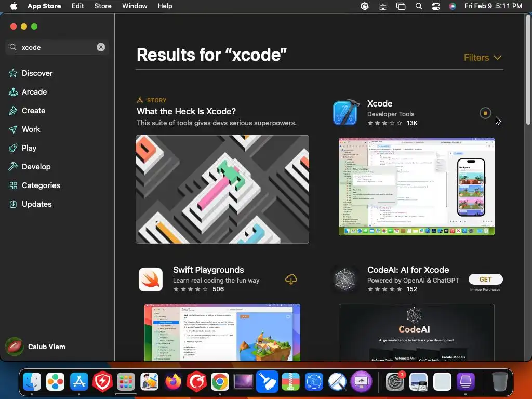Open Google Chrome in the Dock
Image resolution: width=532 pixels, height=399 pixels.
[x=220, y=381]
